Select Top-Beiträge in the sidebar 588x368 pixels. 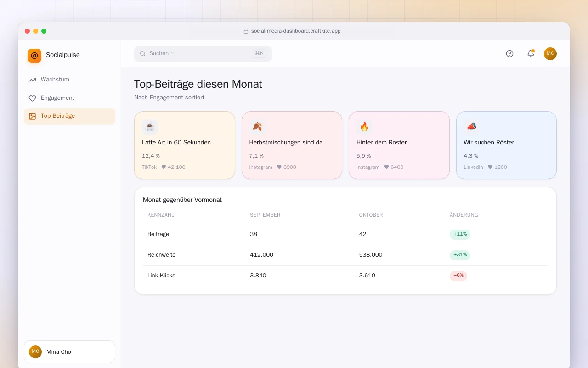pyautogui.click(x=70, y=116)
